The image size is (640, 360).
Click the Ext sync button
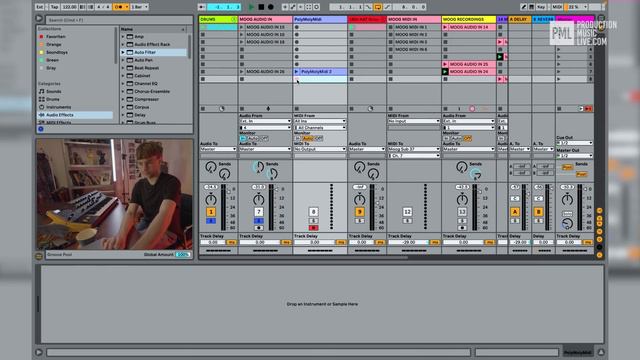(40, 7)
